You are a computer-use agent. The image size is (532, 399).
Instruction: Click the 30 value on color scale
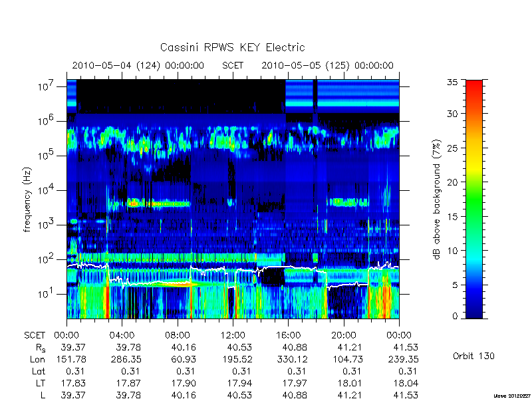[452, 114]
